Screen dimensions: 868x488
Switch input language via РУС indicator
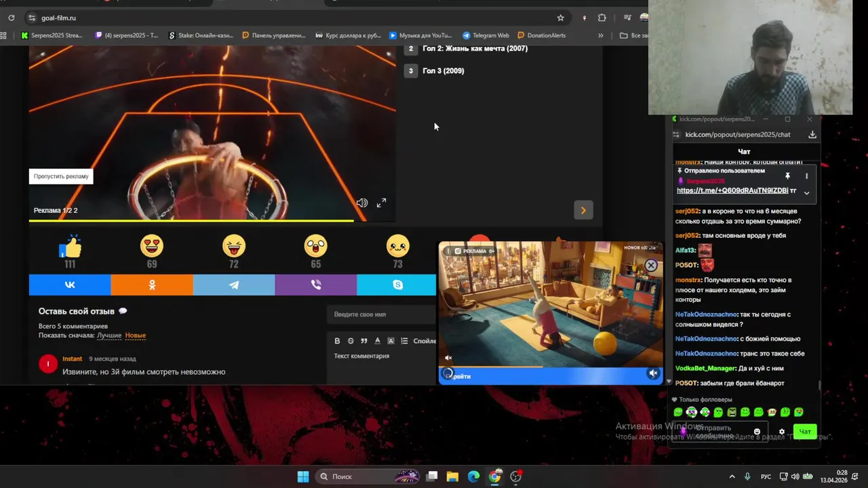(x=766, y=476)
